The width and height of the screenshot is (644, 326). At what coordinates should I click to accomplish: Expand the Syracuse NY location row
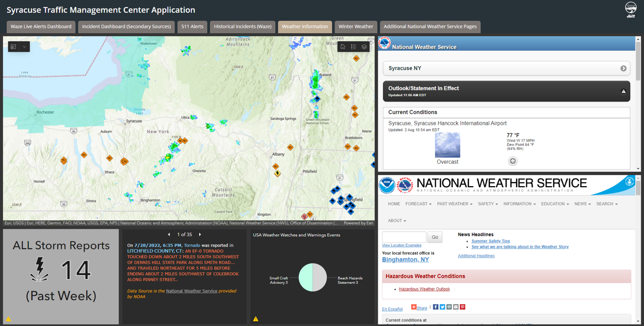coord(506,68)
